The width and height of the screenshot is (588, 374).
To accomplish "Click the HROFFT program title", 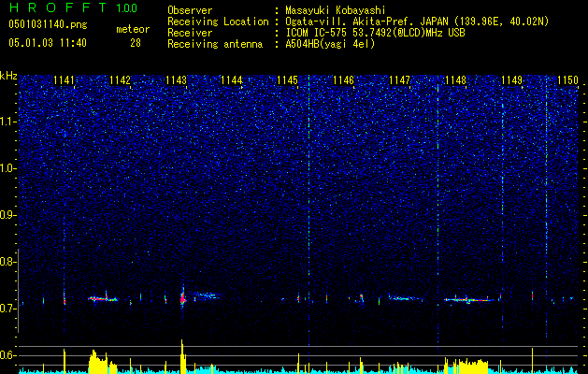I will [x=58, y=7].
